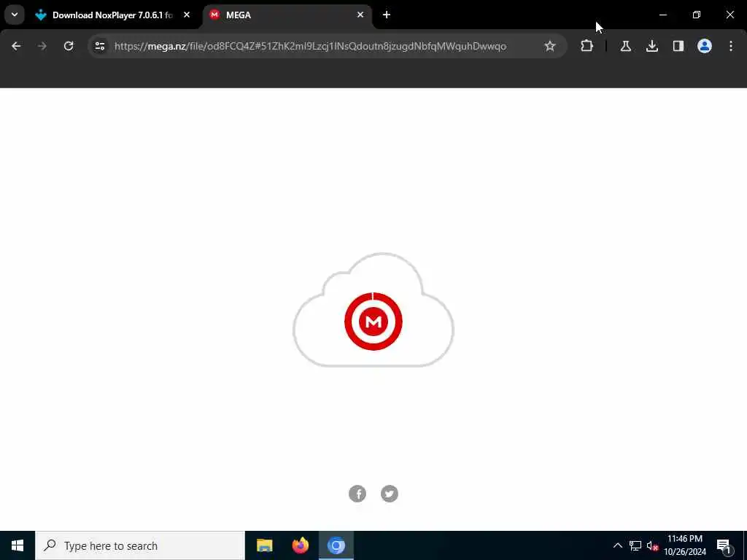Restore down the Chrome window
This screenshot has height=560, width=747.
click(x=697, y=15)
